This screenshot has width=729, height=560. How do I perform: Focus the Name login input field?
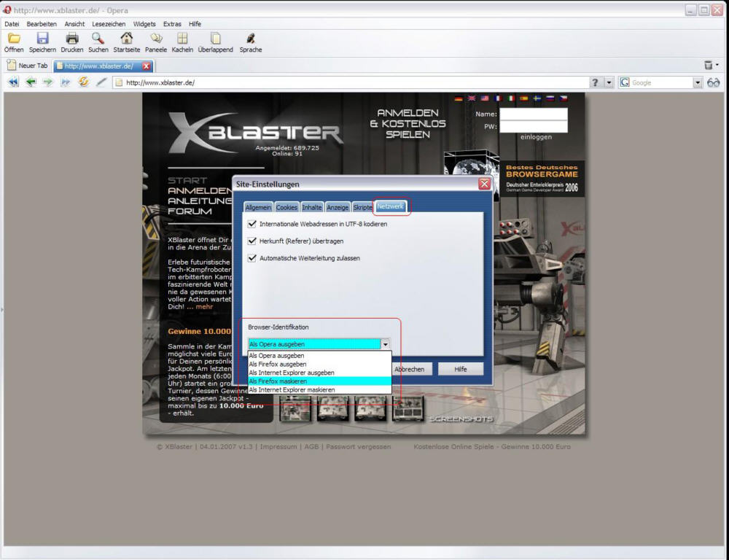[534, 114]
